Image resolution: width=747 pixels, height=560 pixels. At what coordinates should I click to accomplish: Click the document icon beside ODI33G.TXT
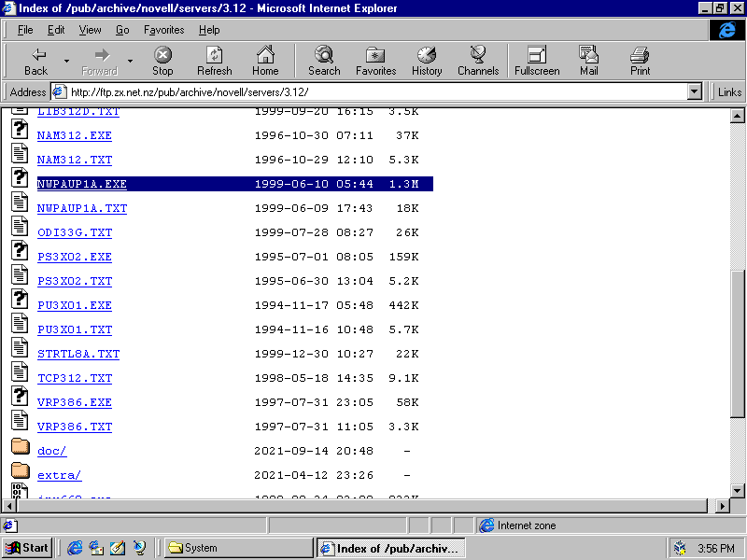tap(20, 226)
